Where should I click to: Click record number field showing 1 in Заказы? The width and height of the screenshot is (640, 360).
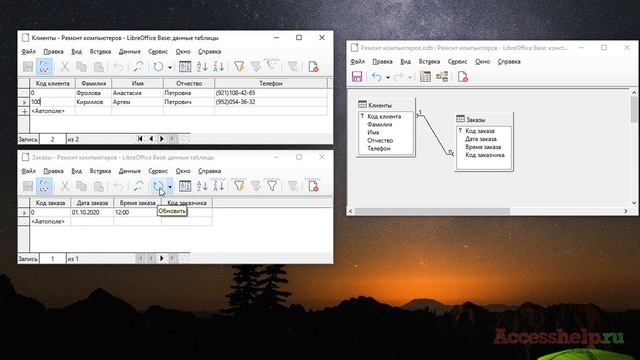click(52, 258)
